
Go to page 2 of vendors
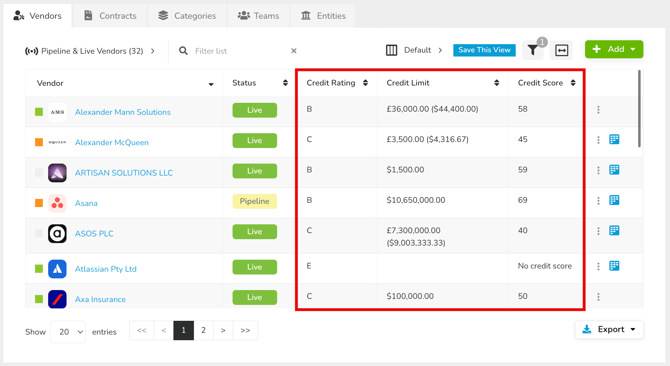pos(203,331)
